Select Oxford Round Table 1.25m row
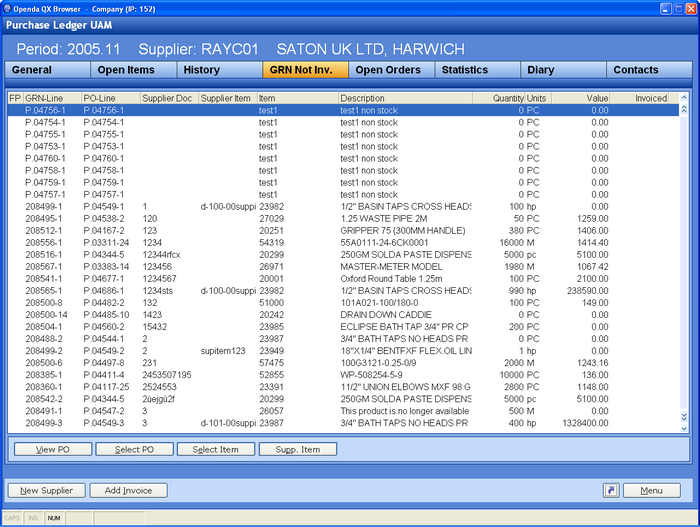700x527 pixels. click(x=344, y=279)
